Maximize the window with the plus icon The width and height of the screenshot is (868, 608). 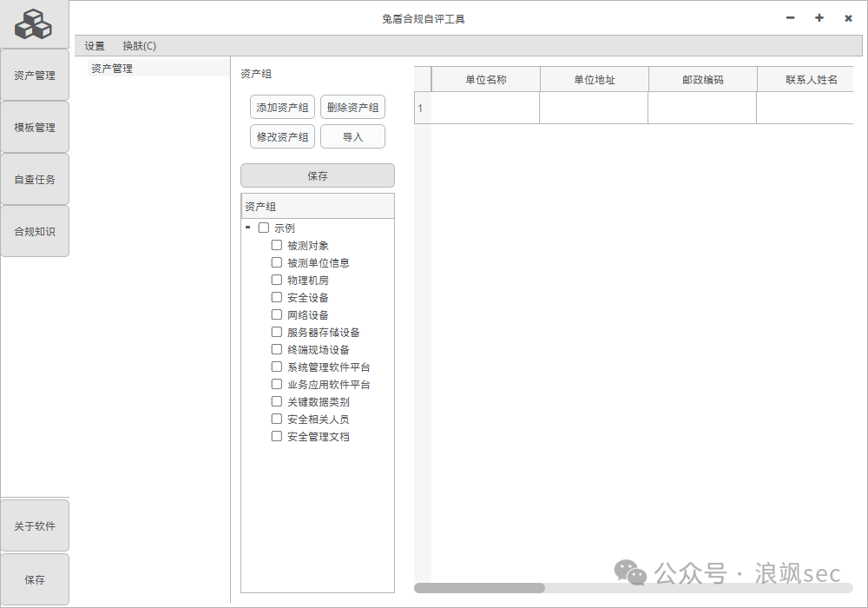point(819,18)
